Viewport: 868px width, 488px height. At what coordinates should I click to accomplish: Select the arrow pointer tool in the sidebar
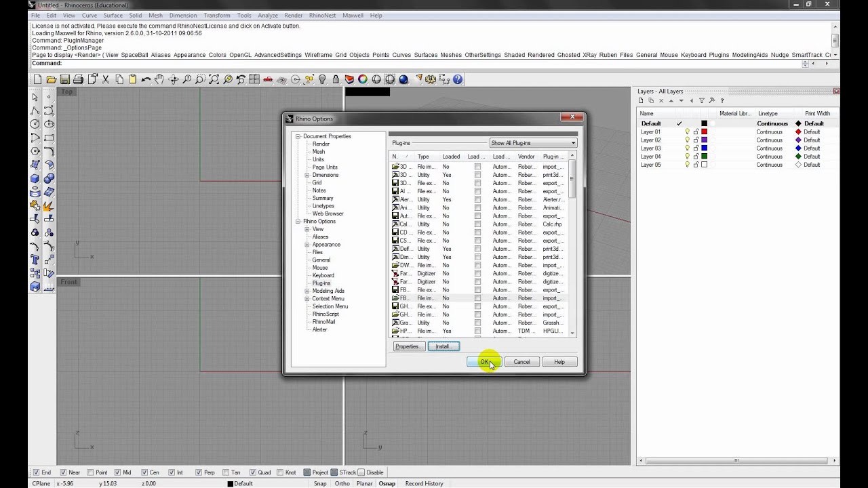[35, 97]
